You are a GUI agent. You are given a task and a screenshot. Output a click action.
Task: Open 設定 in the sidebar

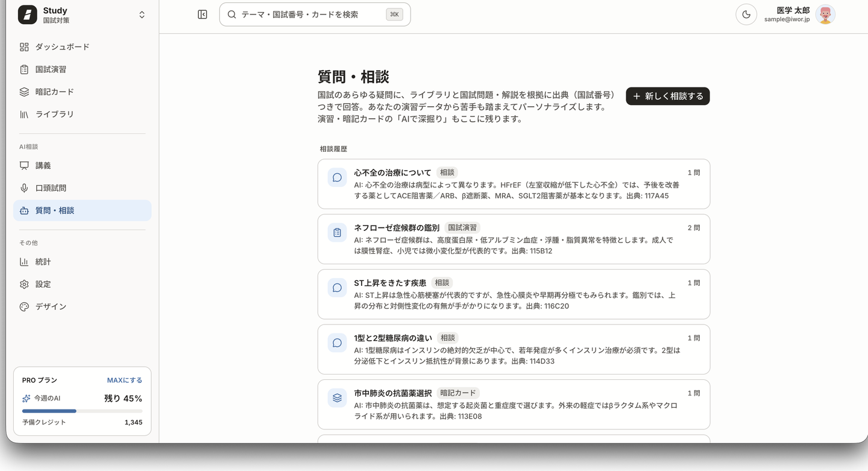(x=82, y=284)
